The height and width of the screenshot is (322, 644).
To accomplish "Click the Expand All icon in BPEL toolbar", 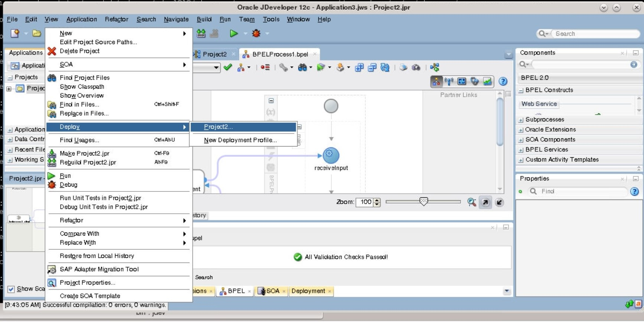I will tap(359, 67).
